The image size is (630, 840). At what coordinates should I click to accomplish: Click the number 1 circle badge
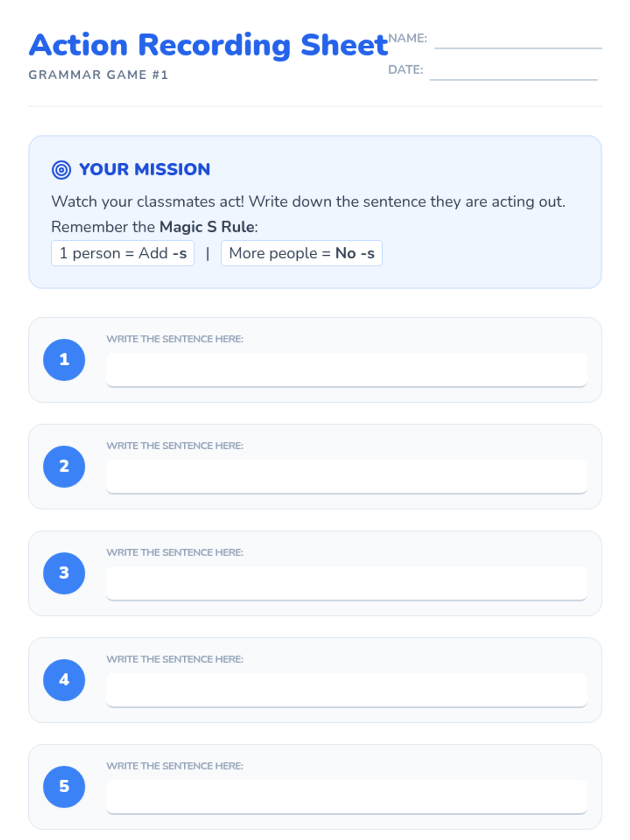pos(64,360)
